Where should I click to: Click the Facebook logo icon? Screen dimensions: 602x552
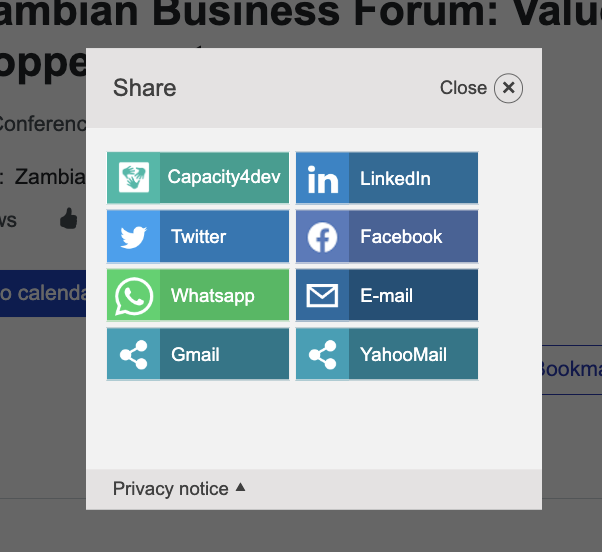point(322,237)
